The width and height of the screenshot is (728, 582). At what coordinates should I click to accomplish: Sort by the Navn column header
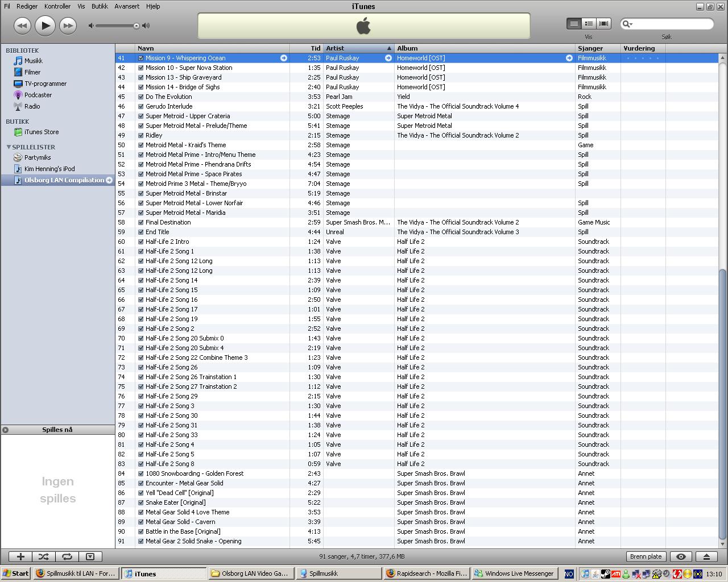(212, 48)
